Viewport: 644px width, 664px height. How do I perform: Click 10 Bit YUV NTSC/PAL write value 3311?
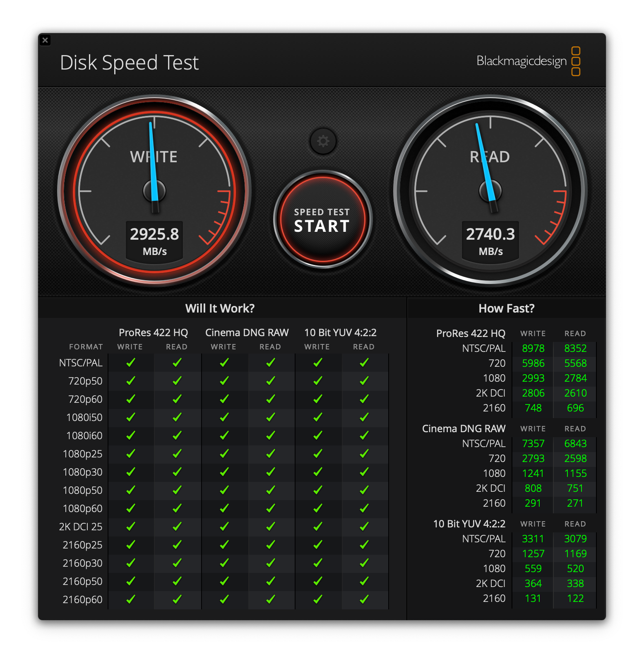pyautogui.click(x=533, y=539)
